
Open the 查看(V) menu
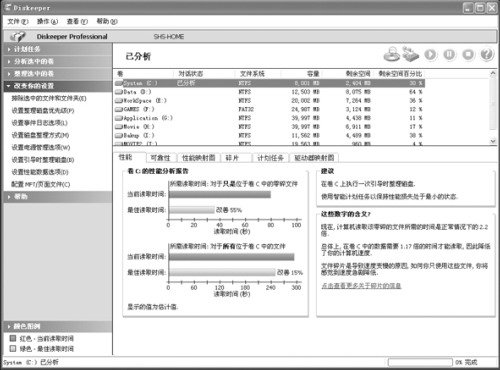77,21
